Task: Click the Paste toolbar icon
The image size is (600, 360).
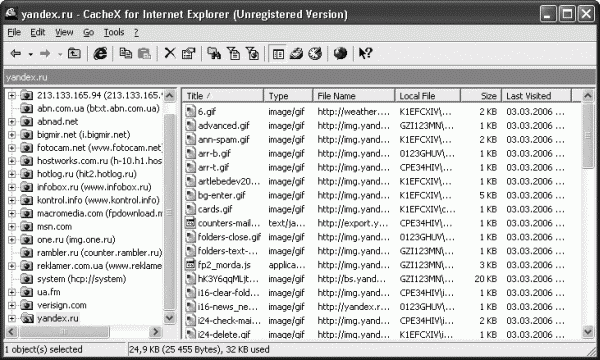Action: coord(144,54)
